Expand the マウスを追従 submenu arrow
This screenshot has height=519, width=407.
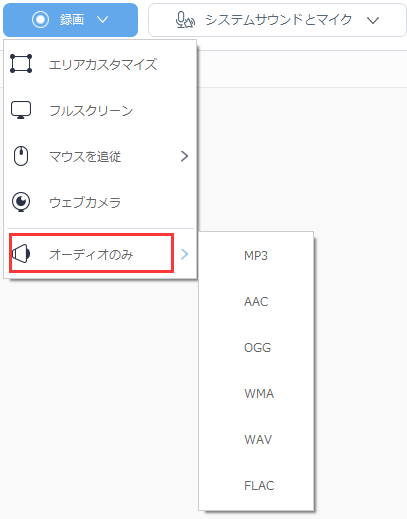(184, 156)
